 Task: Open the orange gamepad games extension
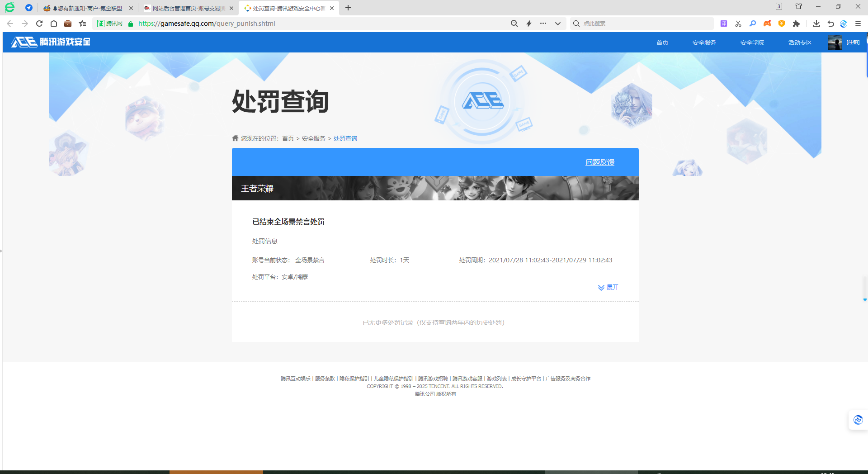pyautogui.click(x=767, y=24)
